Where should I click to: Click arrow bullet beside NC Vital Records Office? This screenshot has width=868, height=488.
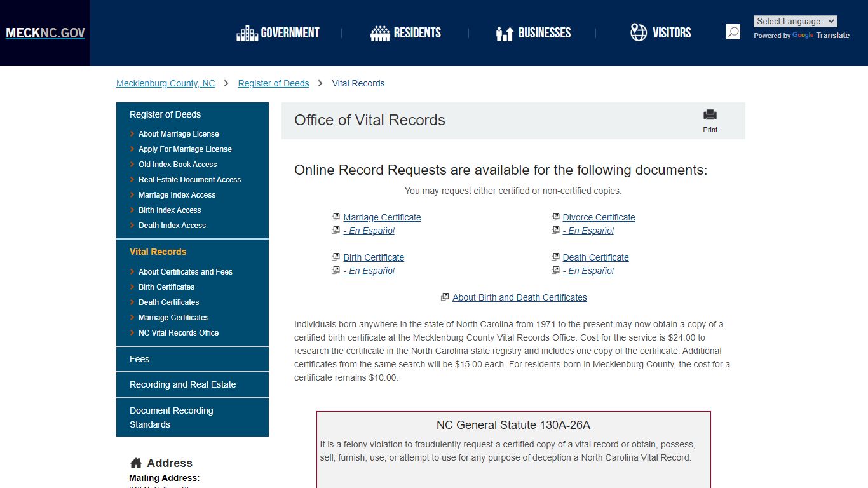(132, 333)
